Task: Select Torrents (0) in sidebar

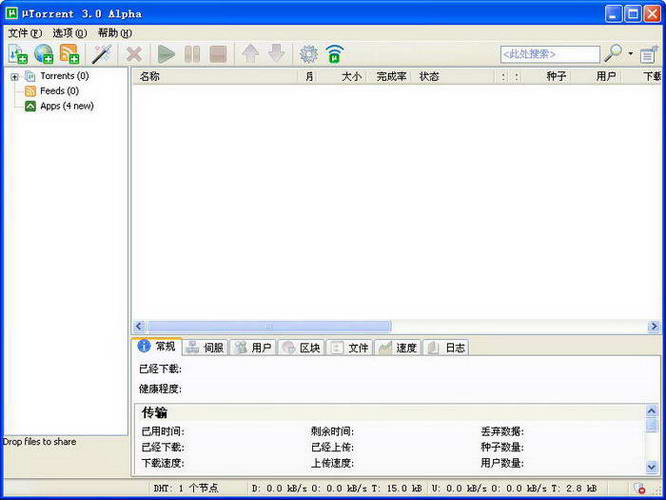Action: (65, 76)
